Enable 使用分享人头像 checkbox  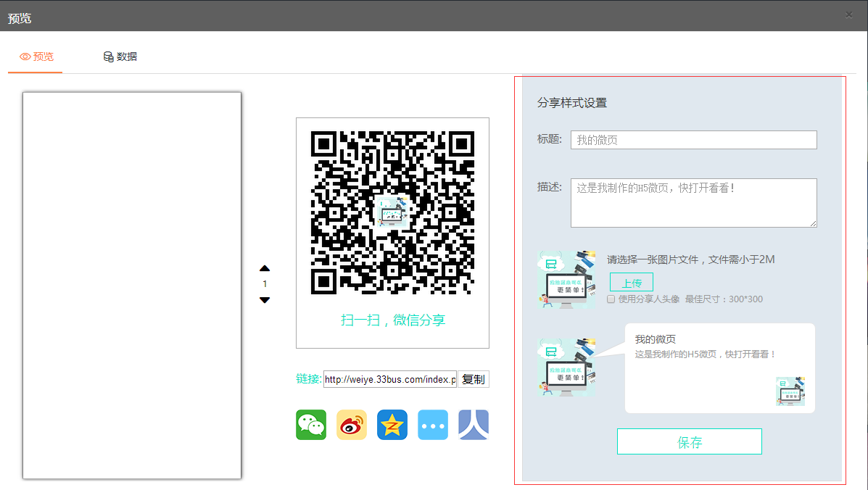611,299
